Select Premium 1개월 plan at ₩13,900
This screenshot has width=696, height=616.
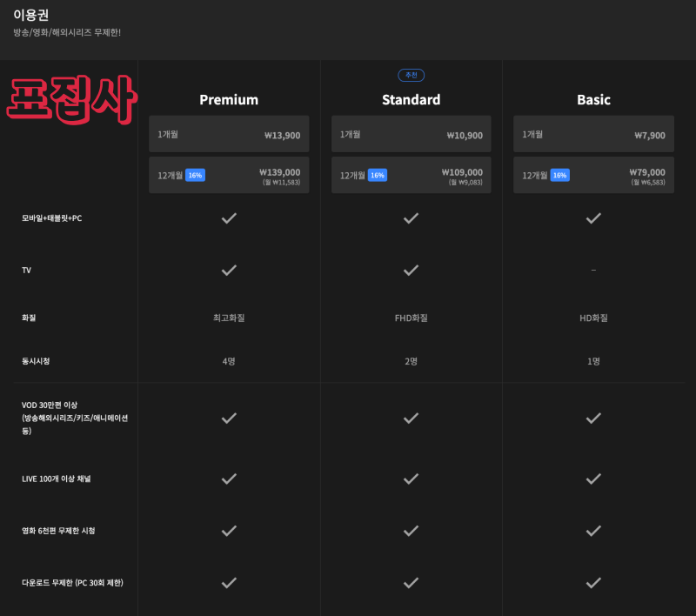(x=229, y=134)
